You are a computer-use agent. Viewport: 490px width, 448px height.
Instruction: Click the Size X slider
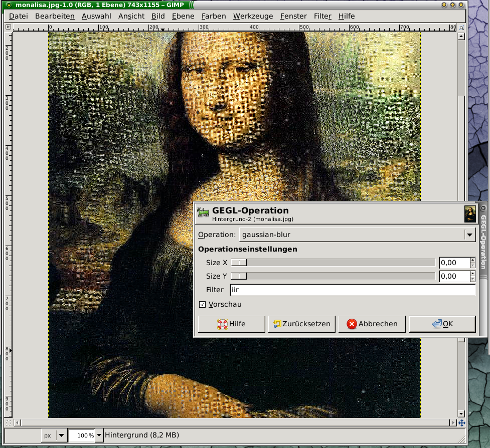(x=333, y=263)
